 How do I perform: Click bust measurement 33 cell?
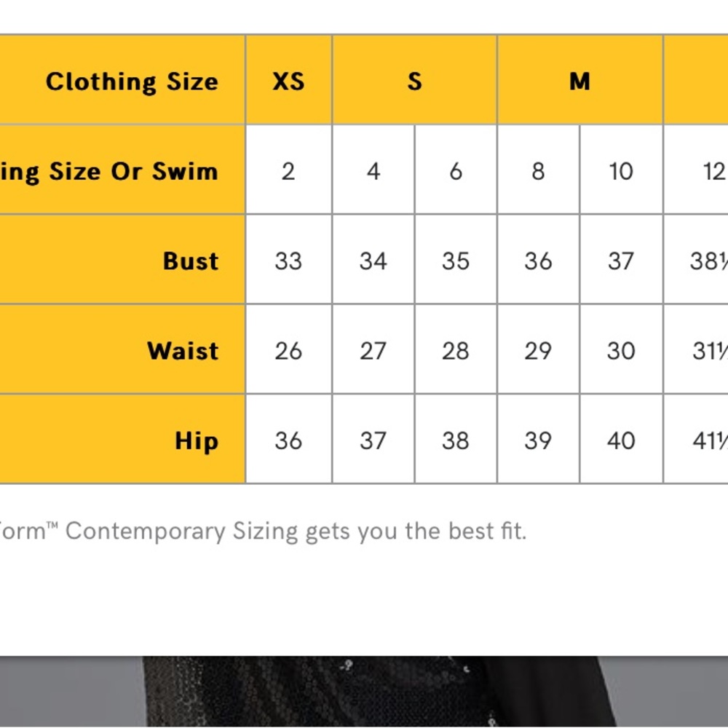289,260
